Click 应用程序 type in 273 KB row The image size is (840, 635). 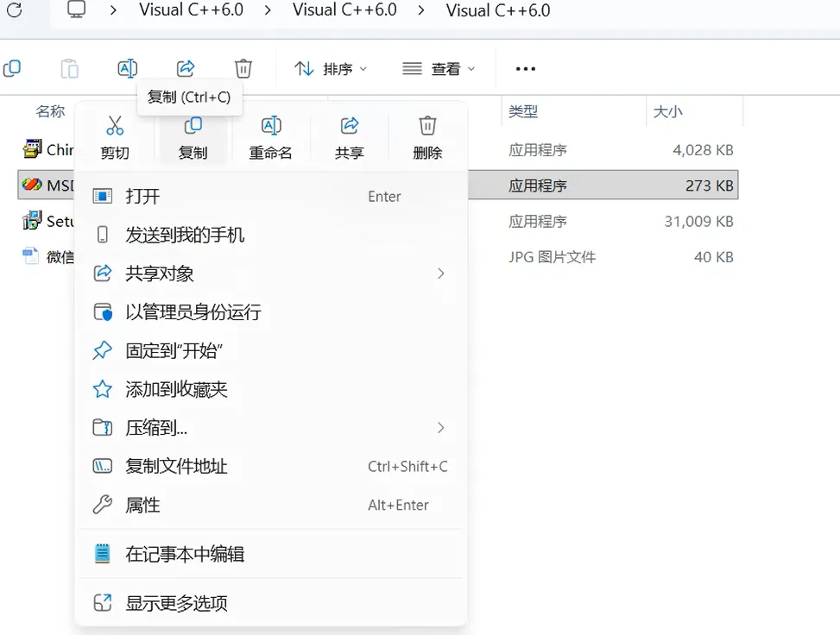click(x=538, y=185)
